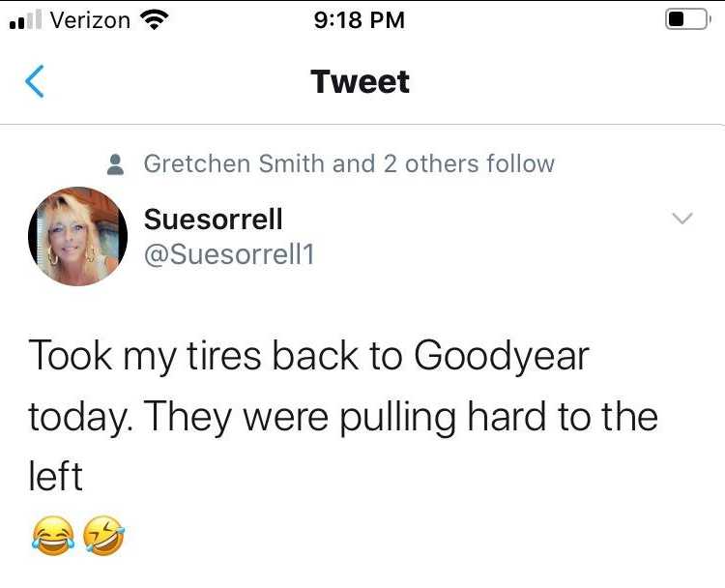
Task: Tap the tilted rolling laughing emoji
Action: (x=102, y=534)
